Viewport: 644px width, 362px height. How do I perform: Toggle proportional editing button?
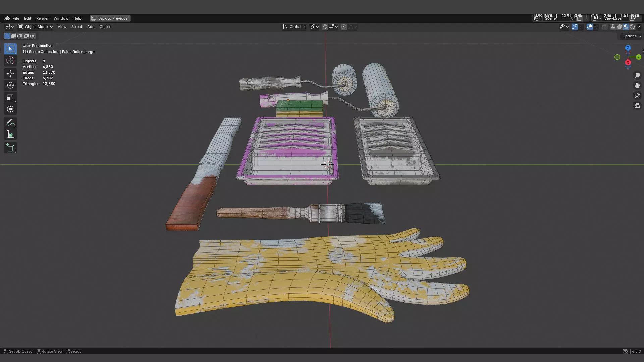click(343, 27)
